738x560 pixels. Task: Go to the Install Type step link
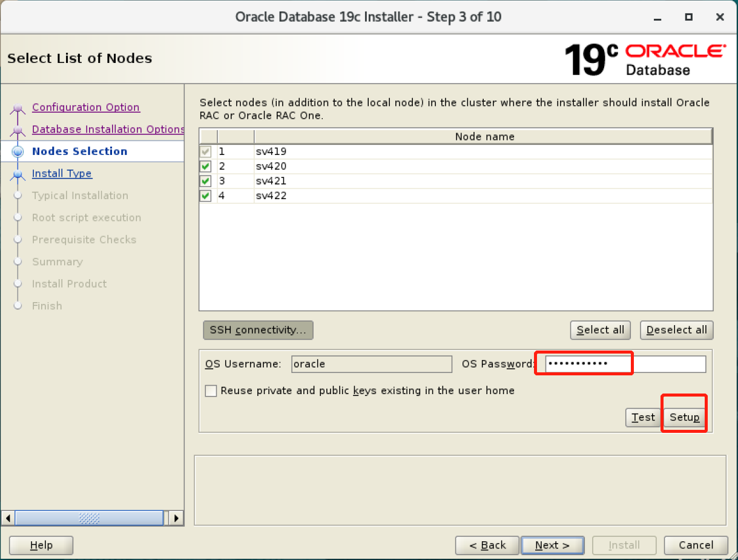62,173
